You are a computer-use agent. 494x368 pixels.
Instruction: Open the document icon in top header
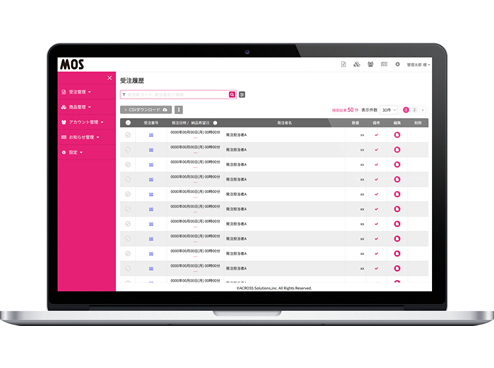(x=343, y=64)
